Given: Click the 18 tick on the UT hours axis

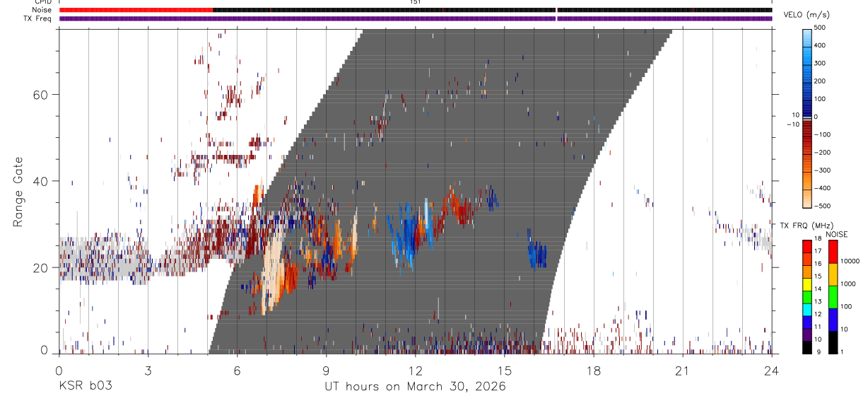Looking at the screenshot, I should (594, 371).
